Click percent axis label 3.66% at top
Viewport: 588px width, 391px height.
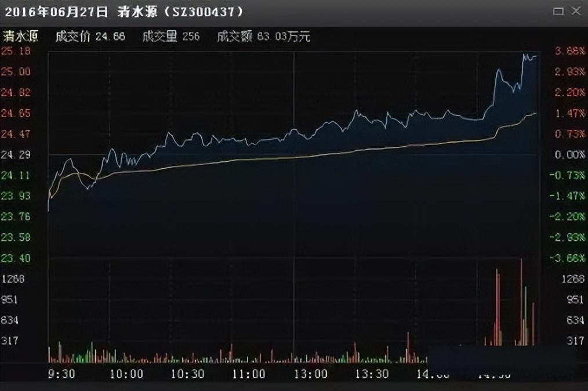tap(570, 51)
